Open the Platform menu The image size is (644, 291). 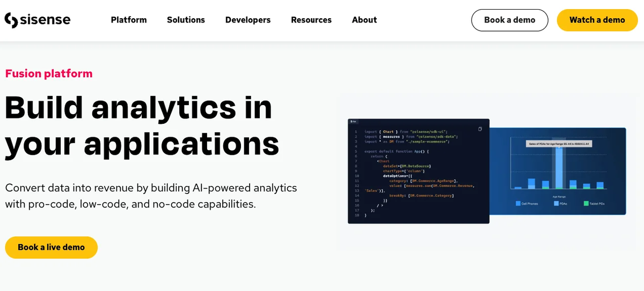click(x=129, y=20)
